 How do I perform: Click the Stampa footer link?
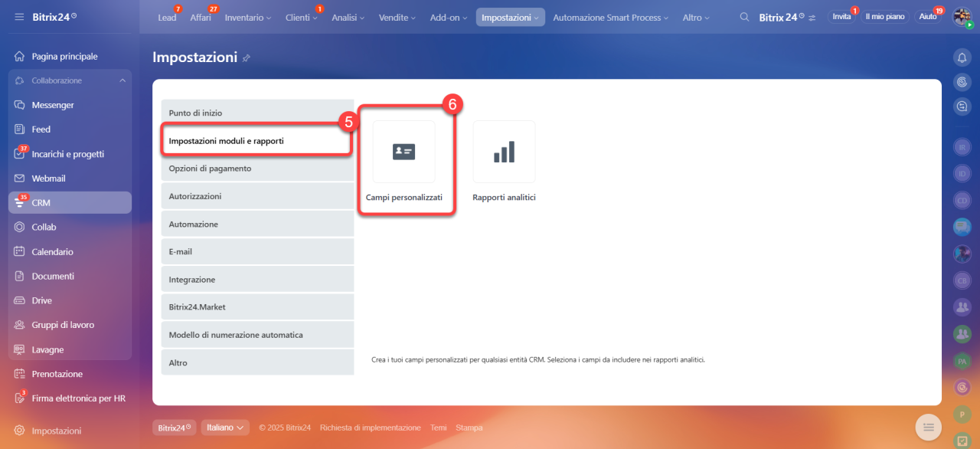(469, 428)
